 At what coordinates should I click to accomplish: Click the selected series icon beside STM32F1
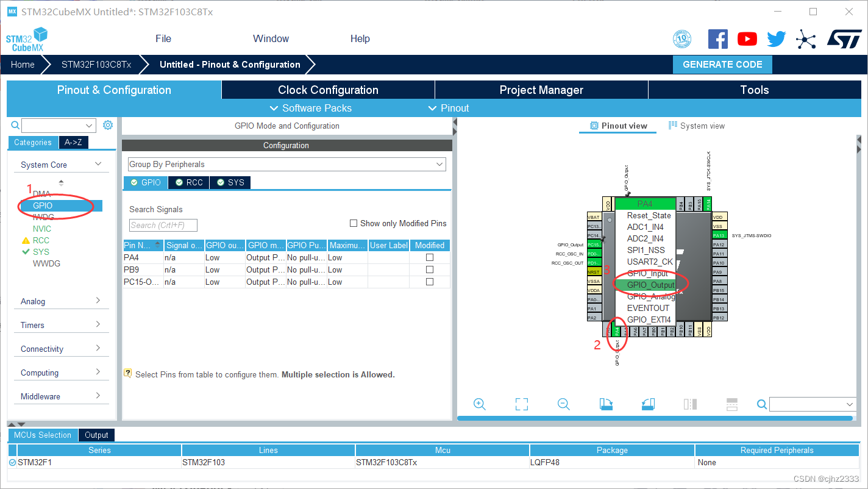pos(13,462)
